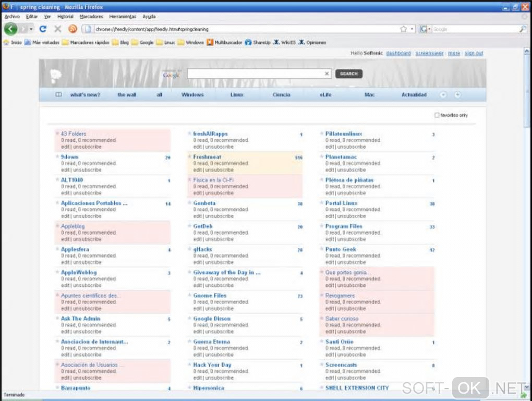
Task: Click edit under Freshmeat feed
Action: (198, 170)
